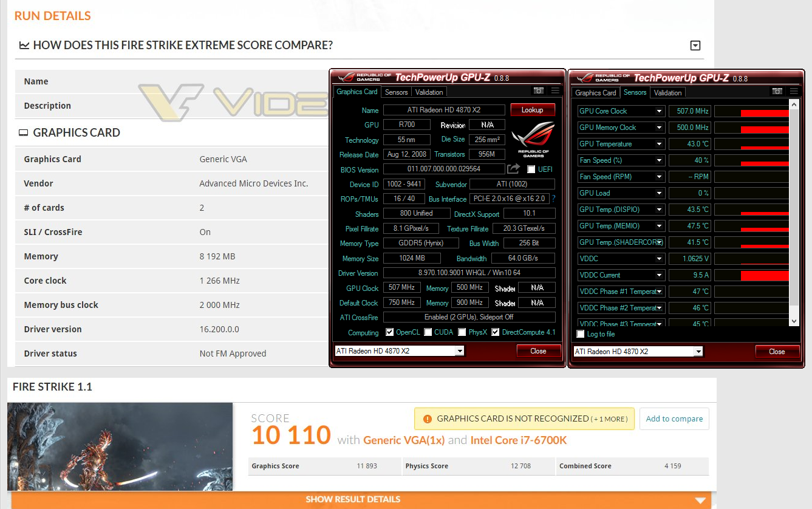Image resolution: width=812 pixels, height=509 pixels.
Task: Enable the CUDA checkbox
Action: pyautogui.click(x=428, y=332)
